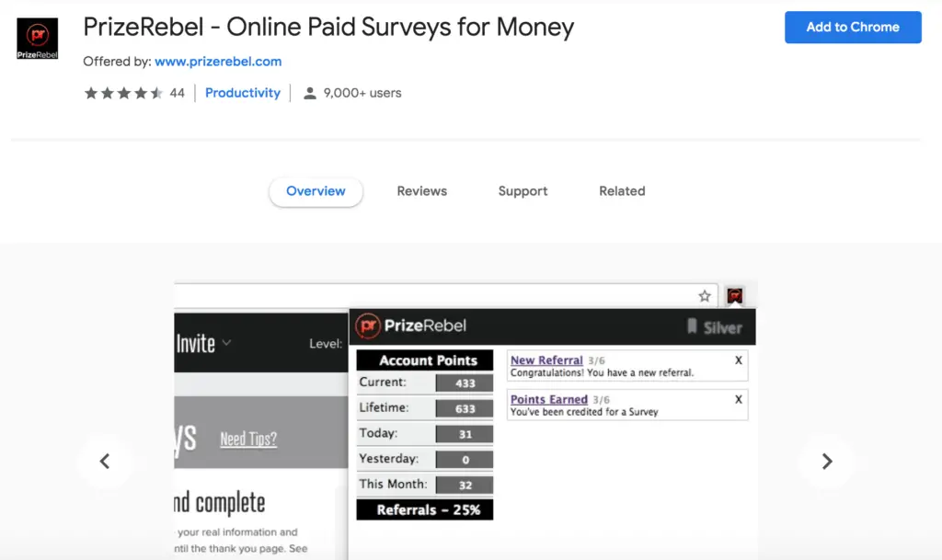
Task: Click the Yesterday points value 0
Action: pyautogui.click(x=465, y=460)
